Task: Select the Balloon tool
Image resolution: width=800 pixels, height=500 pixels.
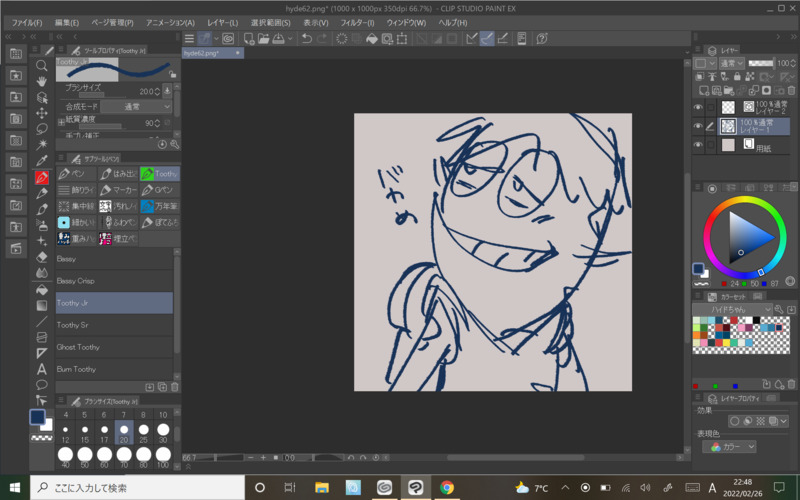Action: point(42,384)
